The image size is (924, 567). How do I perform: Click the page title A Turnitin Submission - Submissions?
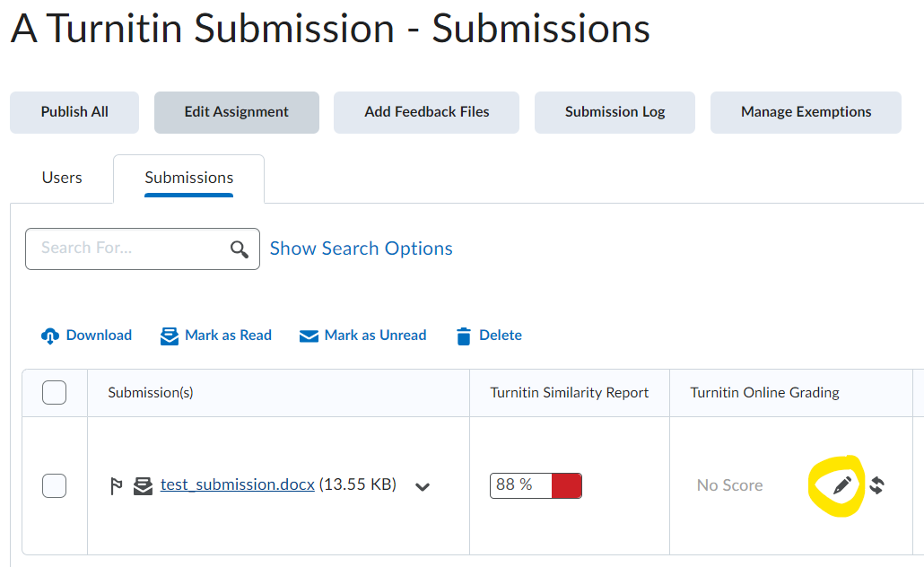(x=331, y=29)
